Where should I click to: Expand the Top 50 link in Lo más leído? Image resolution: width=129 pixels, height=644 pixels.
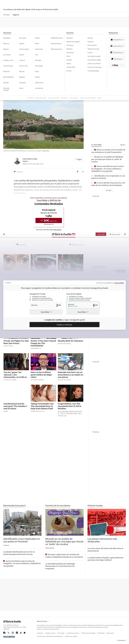point(123,145)
